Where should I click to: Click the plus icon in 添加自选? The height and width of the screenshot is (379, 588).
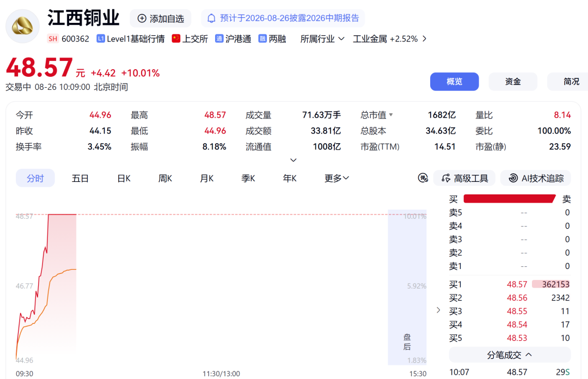click(142, 19)
